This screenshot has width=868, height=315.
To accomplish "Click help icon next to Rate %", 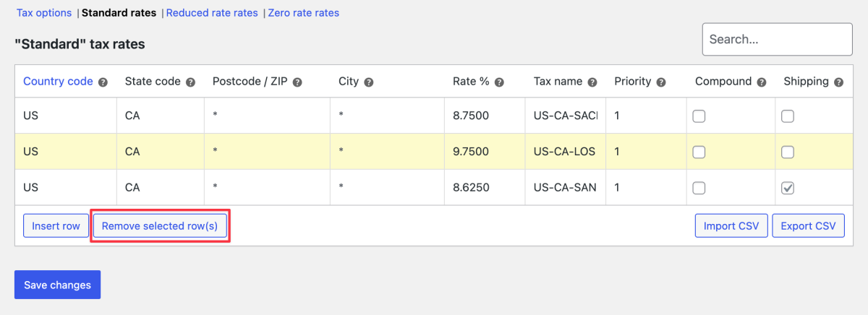I will coord(499,82).
